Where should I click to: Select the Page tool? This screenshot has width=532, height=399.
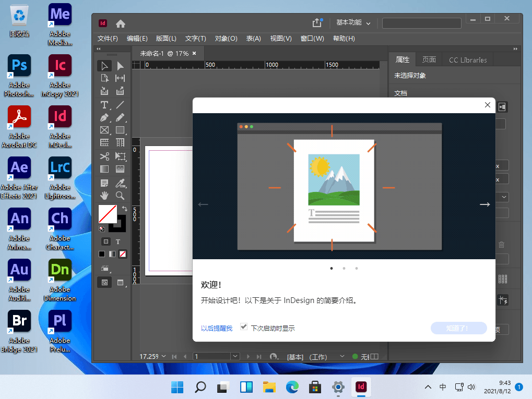104,78
